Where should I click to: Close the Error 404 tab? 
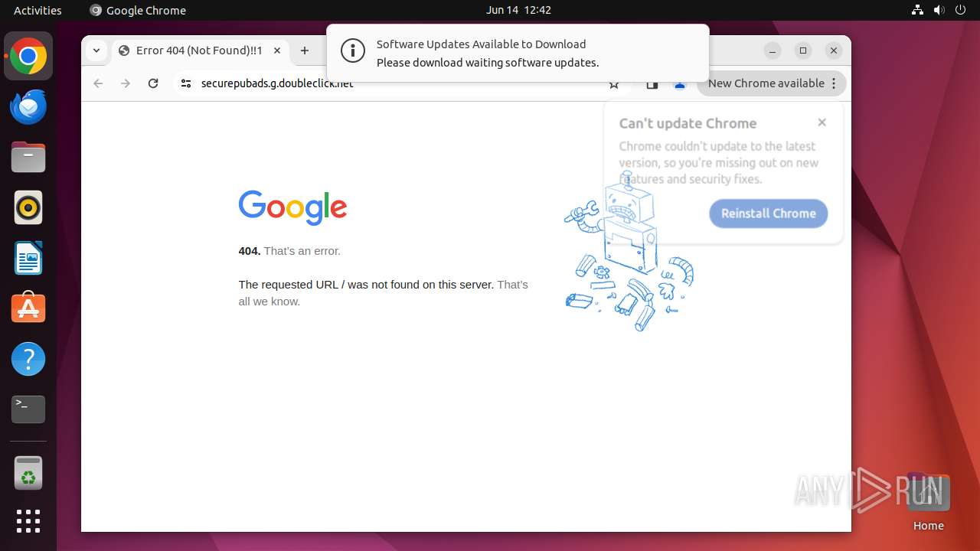coord(277,51)
